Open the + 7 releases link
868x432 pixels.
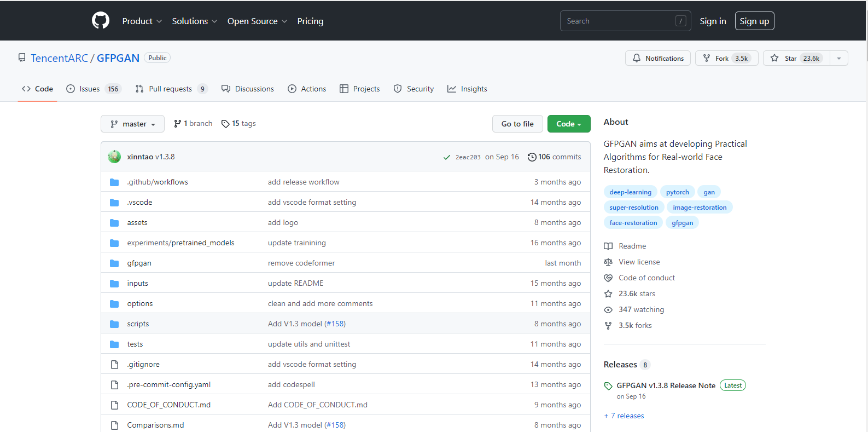coord(624,416)
